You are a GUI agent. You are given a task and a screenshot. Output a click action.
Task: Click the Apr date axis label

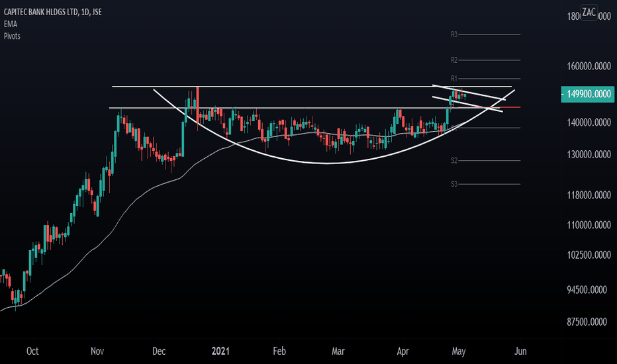pyautogui.click(x=403, y=351)
